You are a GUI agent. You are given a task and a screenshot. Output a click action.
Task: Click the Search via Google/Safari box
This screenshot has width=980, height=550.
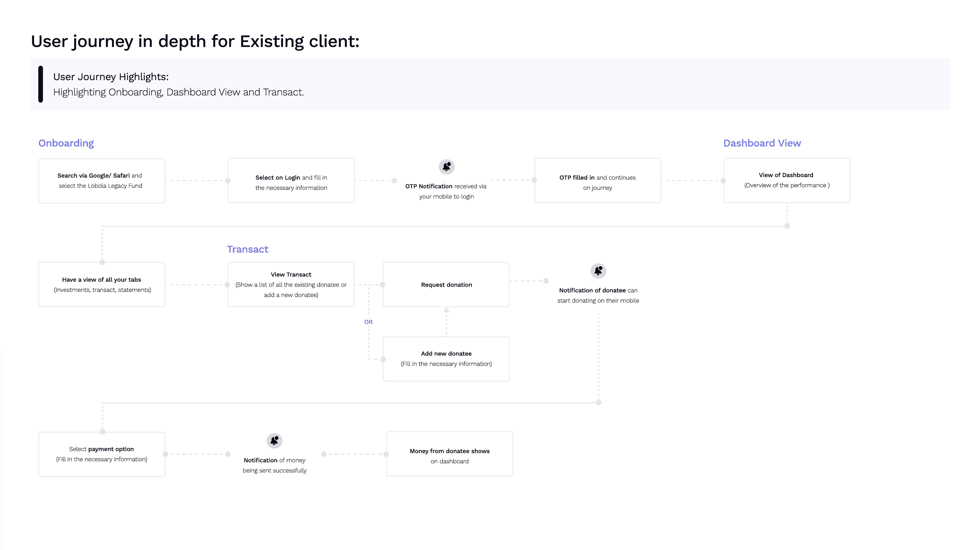point(102,181)
